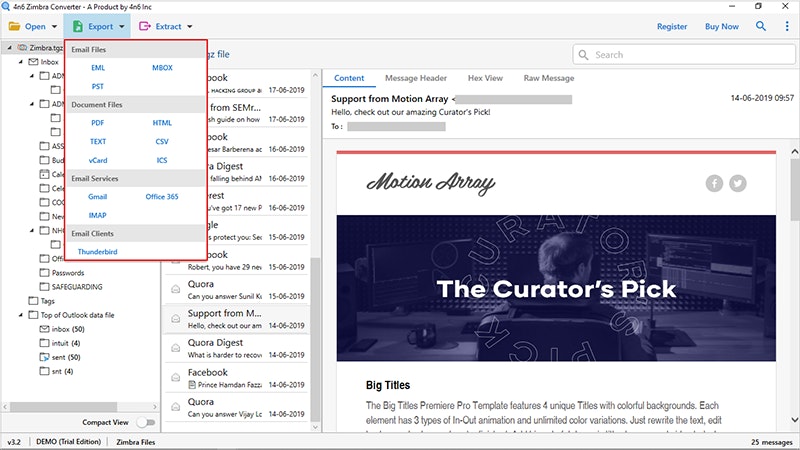Click the Motion Array logo
The image size is (800, 450).
point(431,183)
